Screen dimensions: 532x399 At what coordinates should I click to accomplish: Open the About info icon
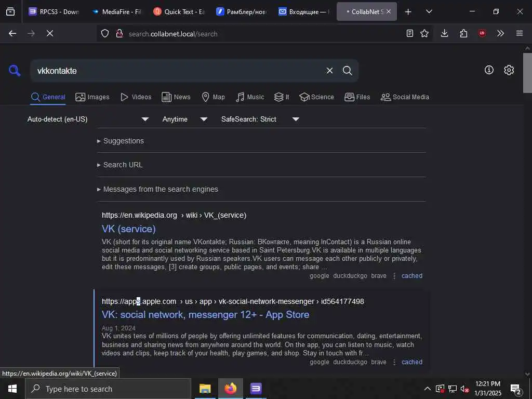pos(489,70)
